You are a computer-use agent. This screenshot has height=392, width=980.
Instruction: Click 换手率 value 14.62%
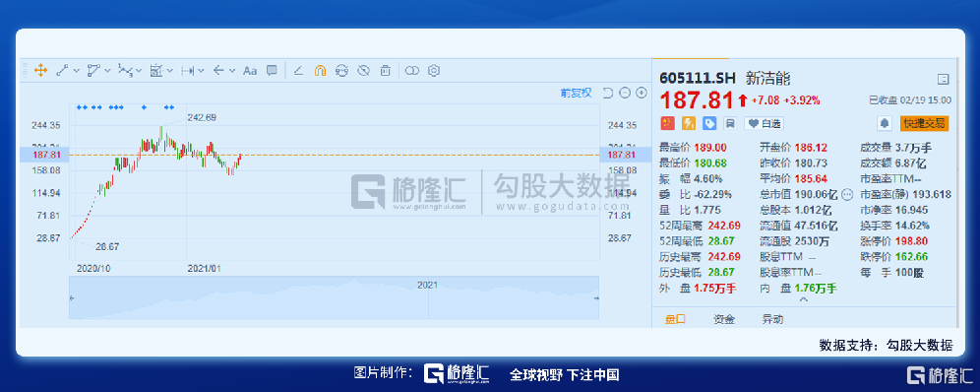tap(912, 226)
